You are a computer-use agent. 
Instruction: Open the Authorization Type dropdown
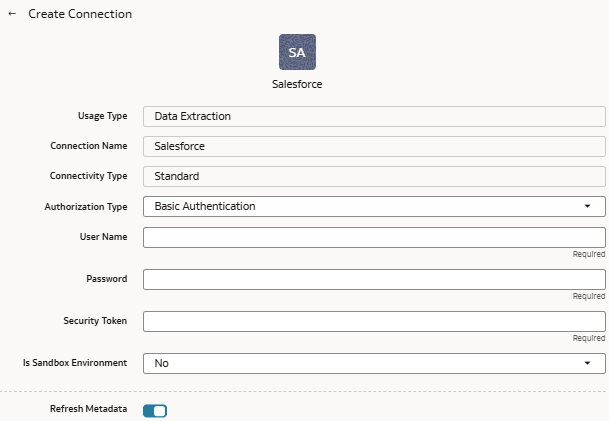tap(374, 206)
